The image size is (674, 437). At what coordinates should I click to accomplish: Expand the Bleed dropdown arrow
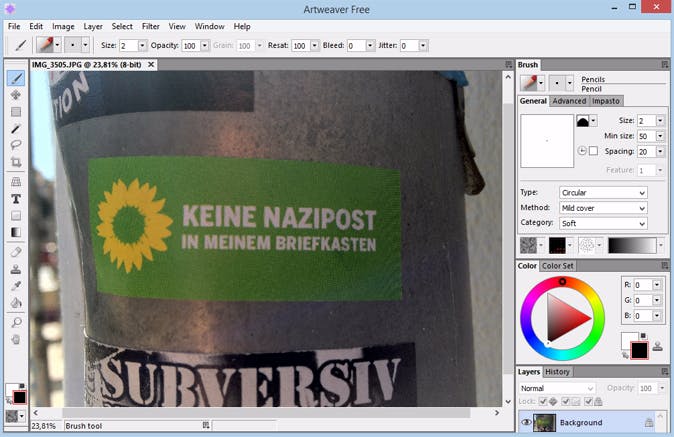click(x=370, y=46)
